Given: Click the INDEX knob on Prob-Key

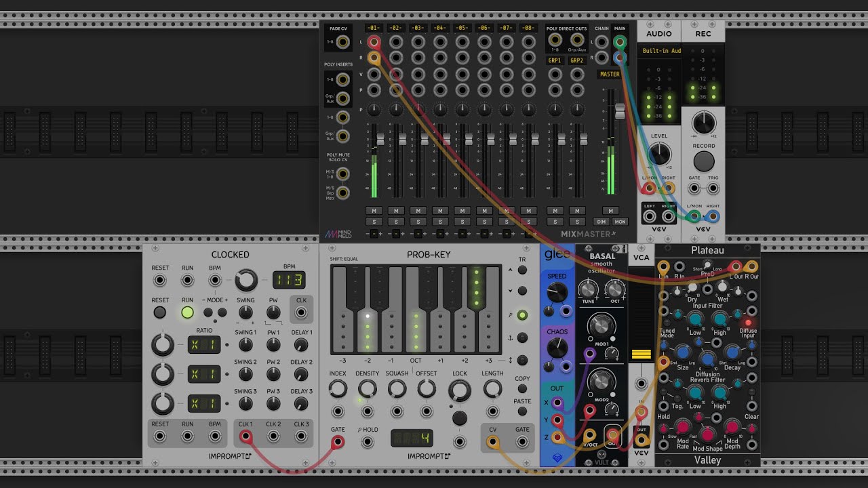Looking at the screenshot, I should (x=338, y=389).
